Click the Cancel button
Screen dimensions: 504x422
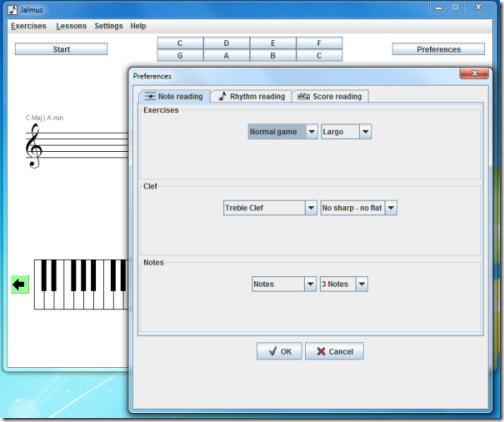(334, 351)
